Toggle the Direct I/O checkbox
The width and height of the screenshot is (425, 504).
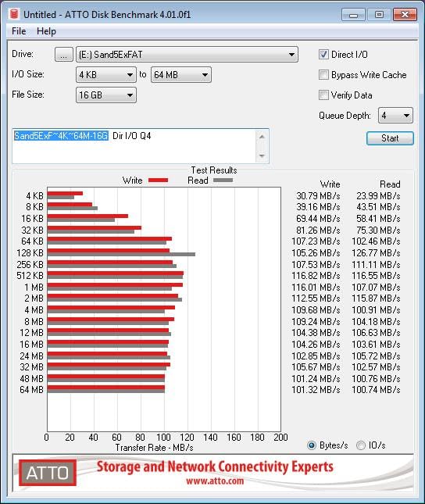coord(323,55)
